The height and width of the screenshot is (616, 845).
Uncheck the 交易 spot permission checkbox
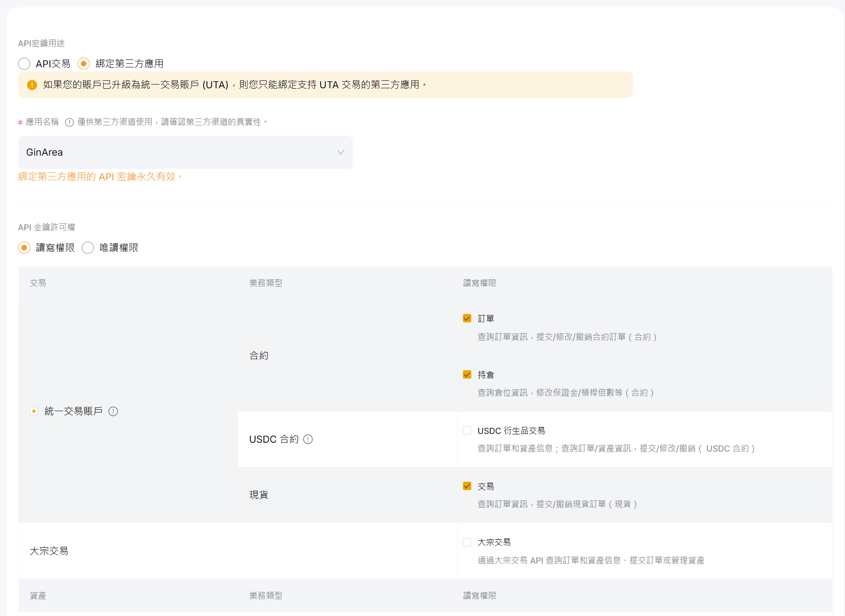(x=467, y=486)
